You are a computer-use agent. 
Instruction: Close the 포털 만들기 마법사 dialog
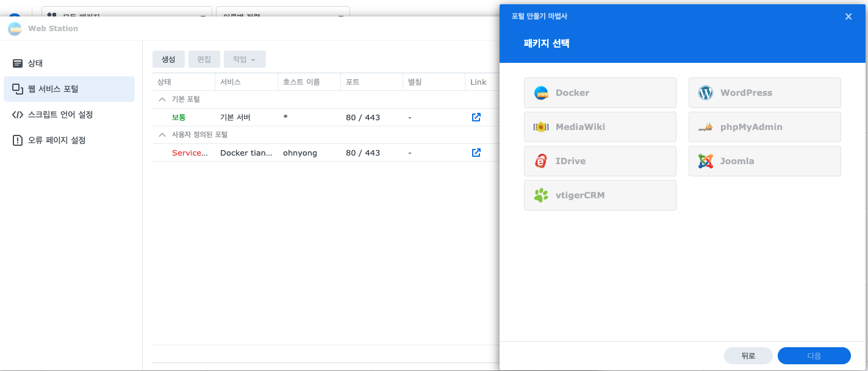[x=848, y=16]
